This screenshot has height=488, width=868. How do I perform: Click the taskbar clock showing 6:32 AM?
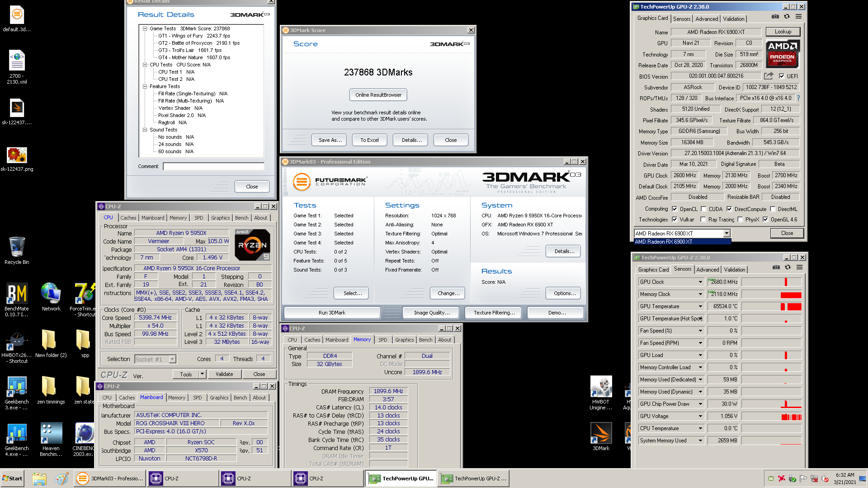[x=845, y=479]
